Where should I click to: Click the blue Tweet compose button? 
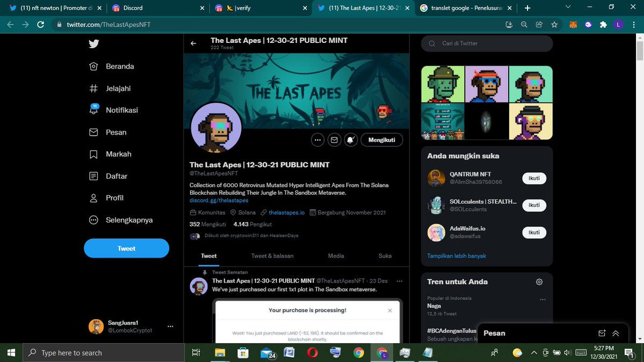pyautogui.click(x=127, y=248)
